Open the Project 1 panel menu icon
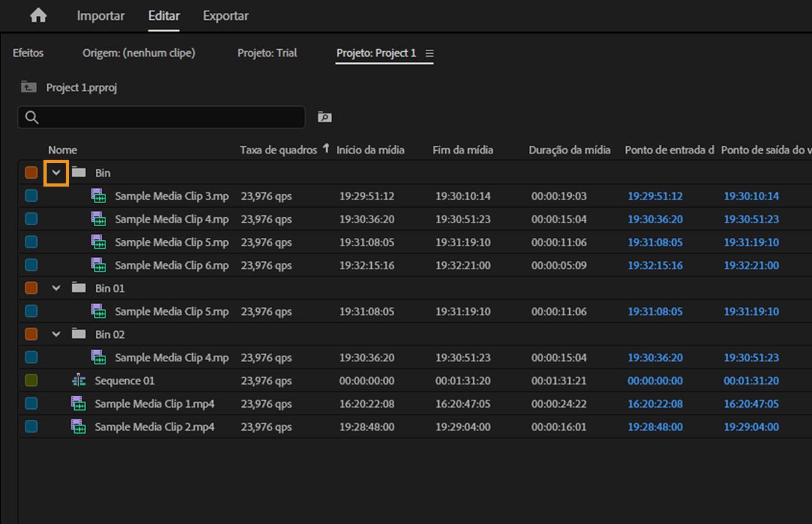Screen dimensions: 812x524 pyautogui.click(x=429, y=54)
